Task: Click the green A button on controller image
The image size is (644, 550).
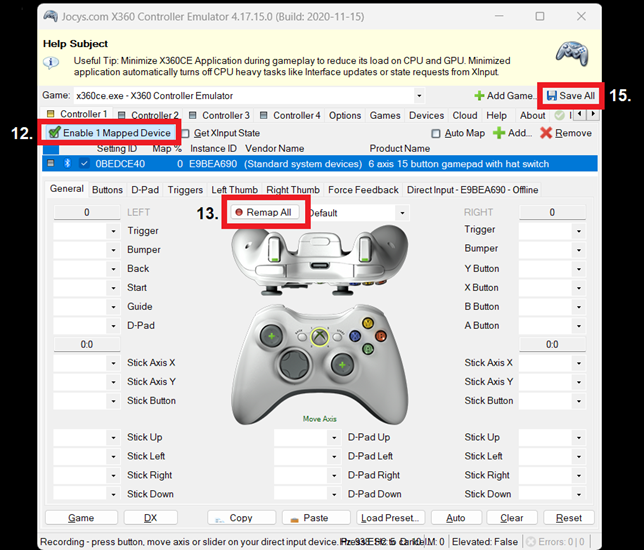Action: point(368,350)
